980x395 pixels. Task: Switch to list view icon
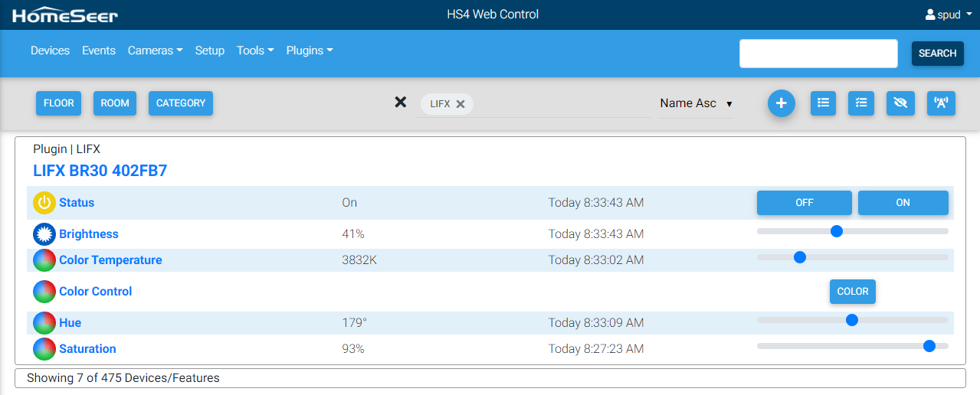click(x=823, y=103)
